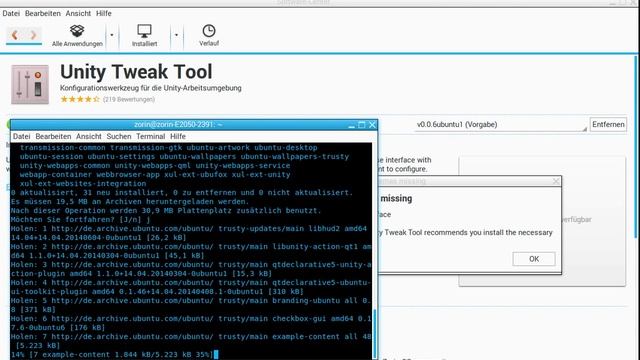The height and width of the screenshot is (360, 640).
Task: Close the missing schemas dialog
Action: (556, 181)
